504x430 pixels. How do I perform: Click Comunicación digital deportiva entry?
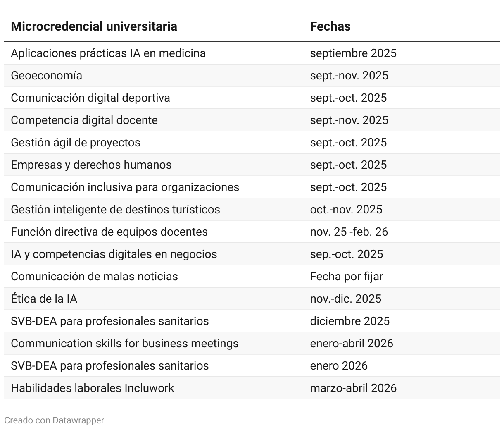click(90, 98)
